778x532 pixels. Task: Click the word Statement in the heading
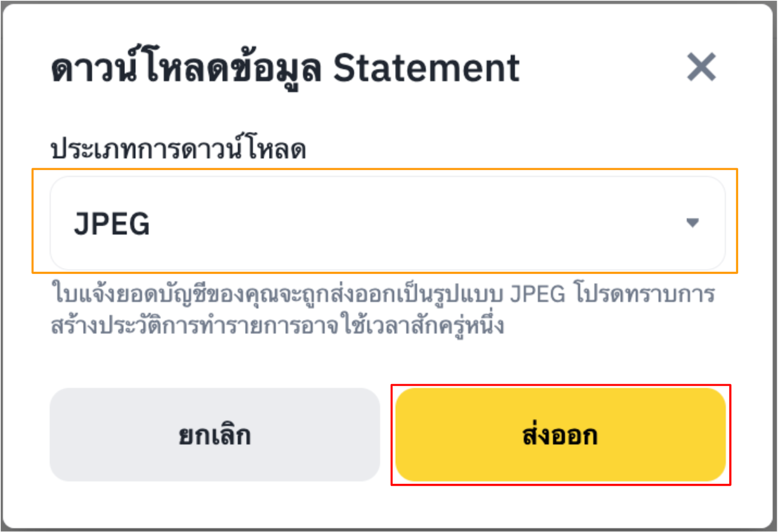tap(426, 69)
